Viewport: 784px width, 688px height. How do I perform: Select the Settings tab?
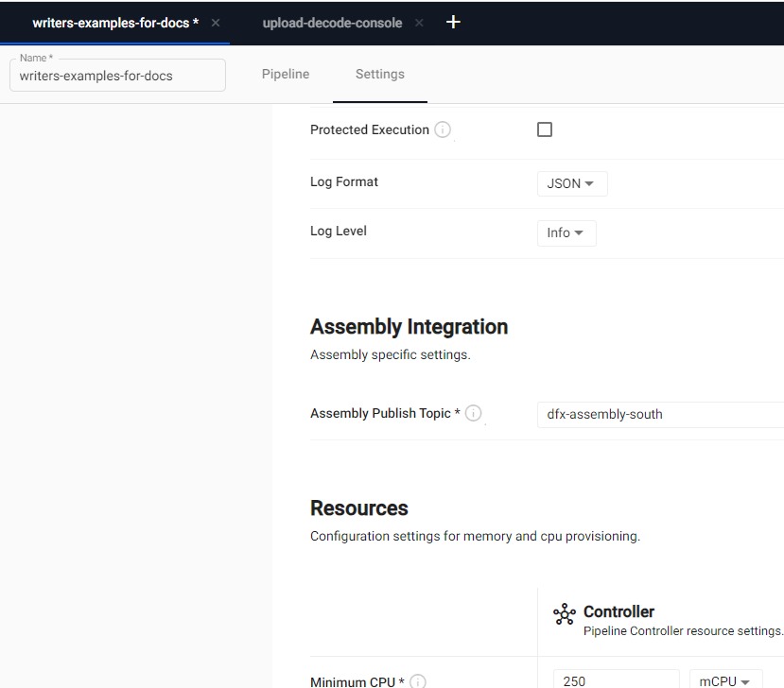pos(380,74)
